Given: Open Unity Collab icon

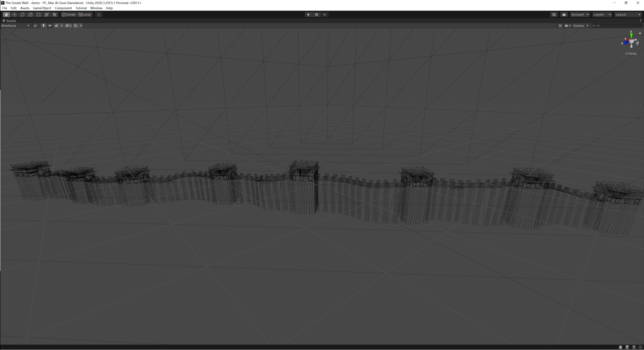Looking at the screenshot, I should [x=554, y=15].
